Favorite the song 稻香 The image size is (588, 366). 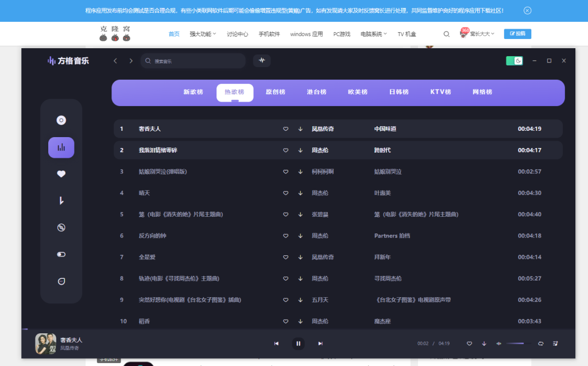pos(286,321)
